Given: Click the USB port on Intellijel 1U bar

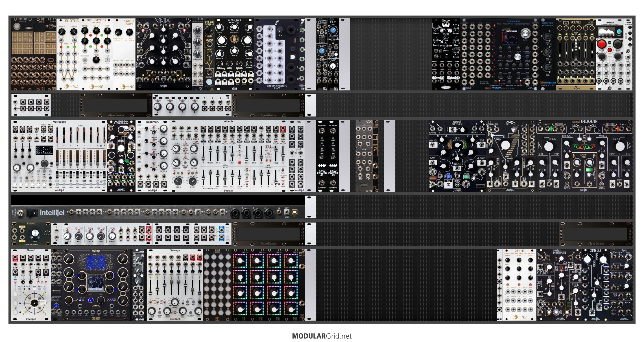Looking at the screenshot, I should (294, 213).
